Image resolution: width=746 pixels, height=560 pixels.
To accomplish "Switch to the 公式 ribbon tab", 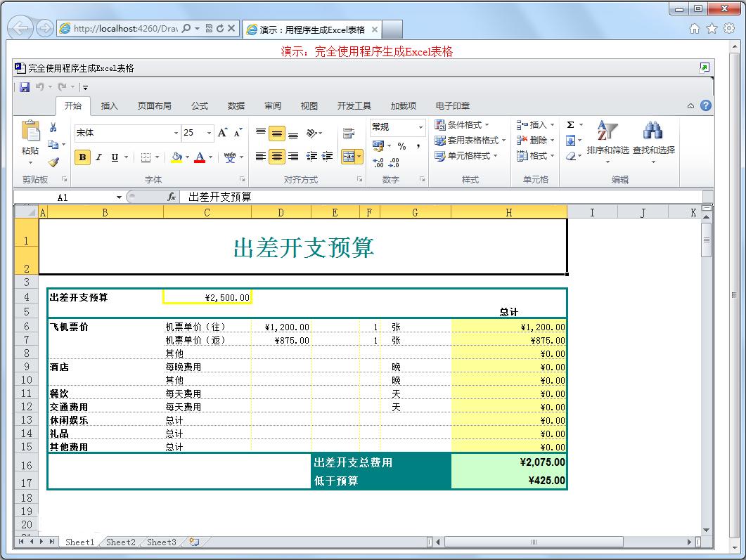I will pyautogui.click(x=200, y=106).
